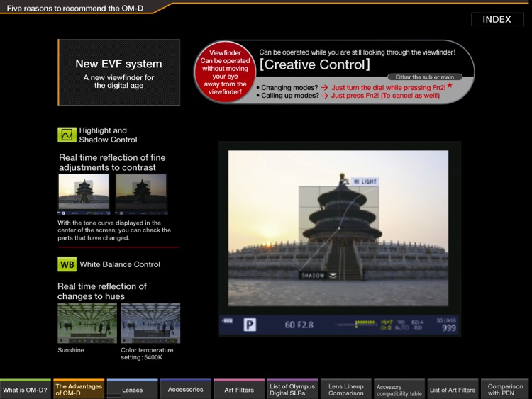Viewport: 532px width, 399px height.
Task: Click the P mode icon in viewfinder bar
Action: pyautogui.click(x=250, y=325)
